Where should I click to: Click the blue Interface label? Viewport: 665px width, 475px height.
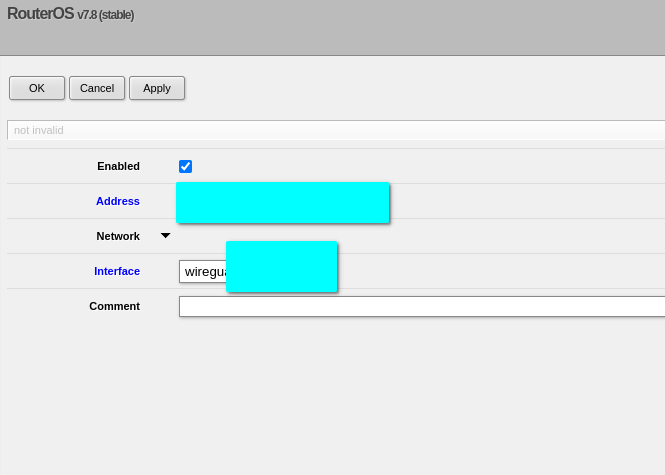pyautogui.click(x=117, y=271)
